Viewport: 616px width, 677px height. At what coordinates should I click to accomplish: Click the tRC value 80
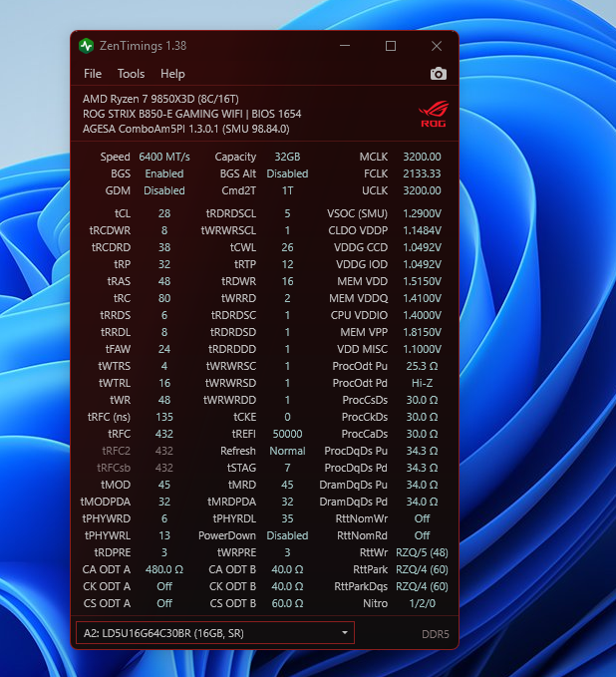tap(164, 298)
